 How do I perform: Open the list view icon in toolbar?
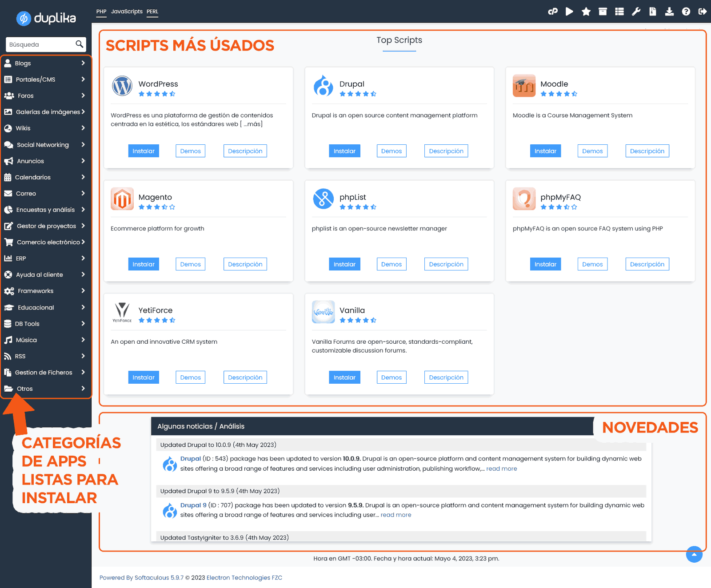point(619,12)
